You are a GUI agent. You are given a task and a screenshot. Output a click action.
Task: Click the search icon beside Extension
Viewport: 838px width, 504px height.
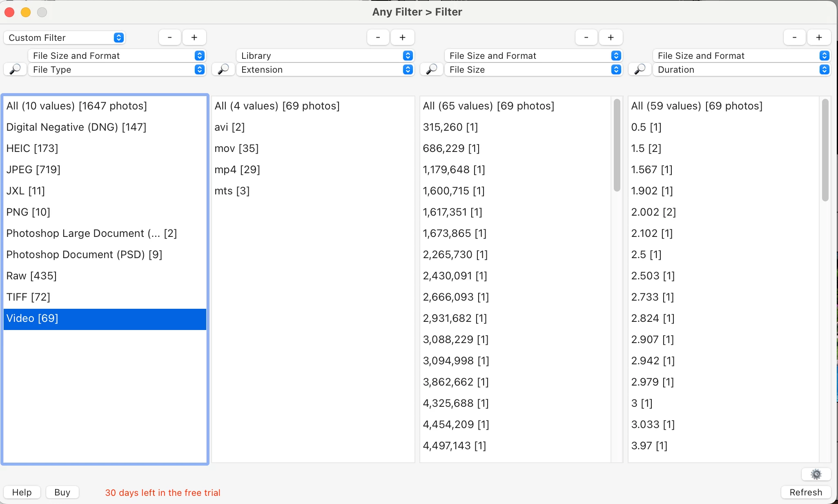point(223,69)
